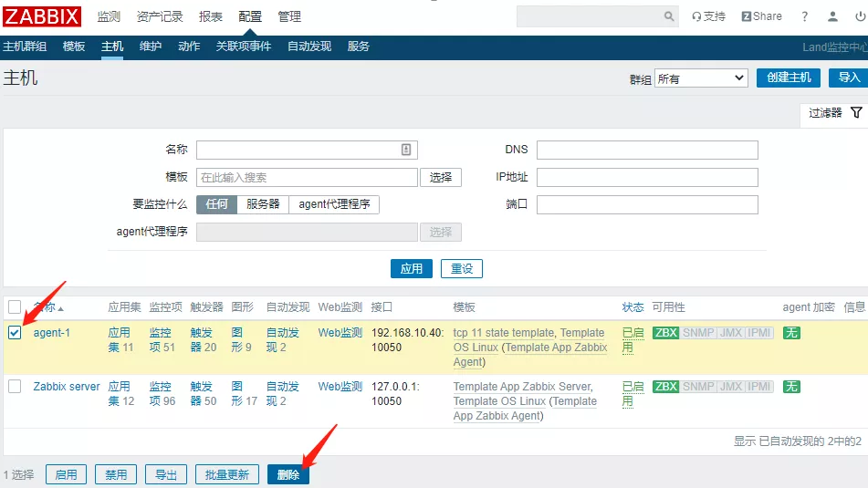
Task: Click the 创建主机 button
Action: (x=789, y=78)
